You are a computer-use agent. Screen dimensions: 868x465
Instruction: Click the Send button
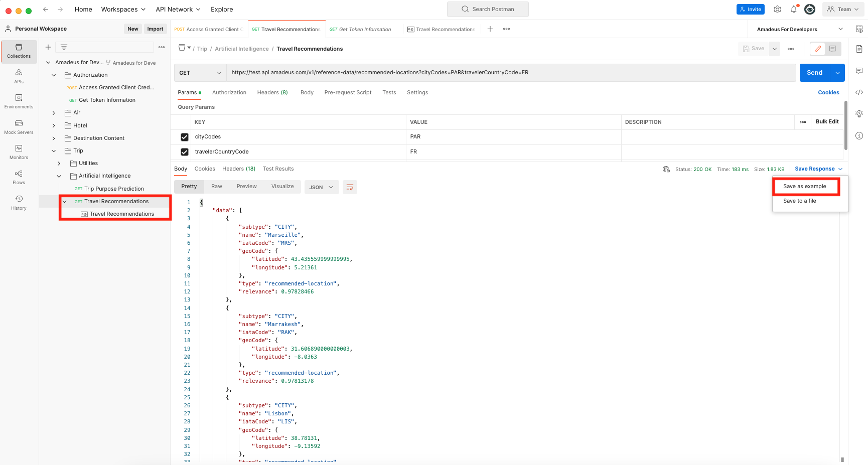(815, 73)
